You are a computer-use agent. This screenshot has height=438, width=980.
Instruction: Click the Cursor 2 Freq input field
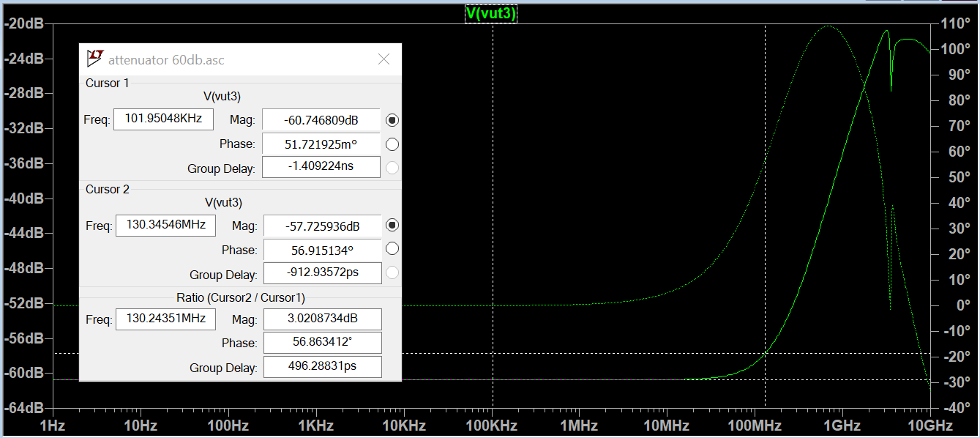click(x=165, y=225)
